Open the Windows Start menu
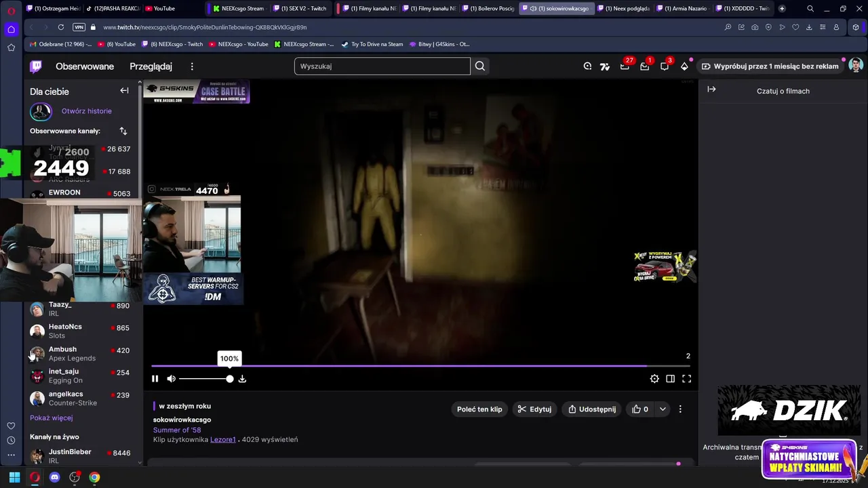Image resolution: width=868 pixels, height=488 pixels. [x=14, y=477]
